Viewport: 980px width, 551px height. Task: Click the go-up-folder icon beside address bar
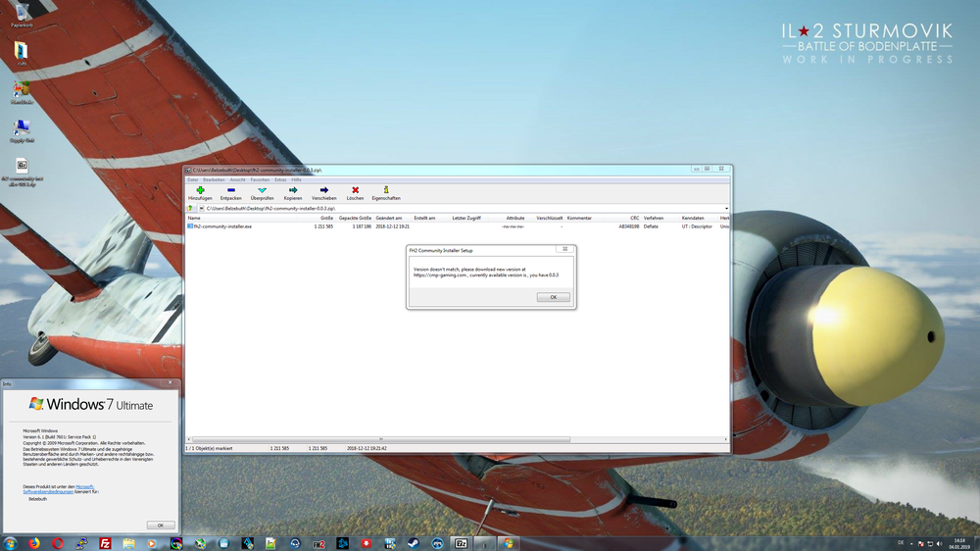[190, 208]
